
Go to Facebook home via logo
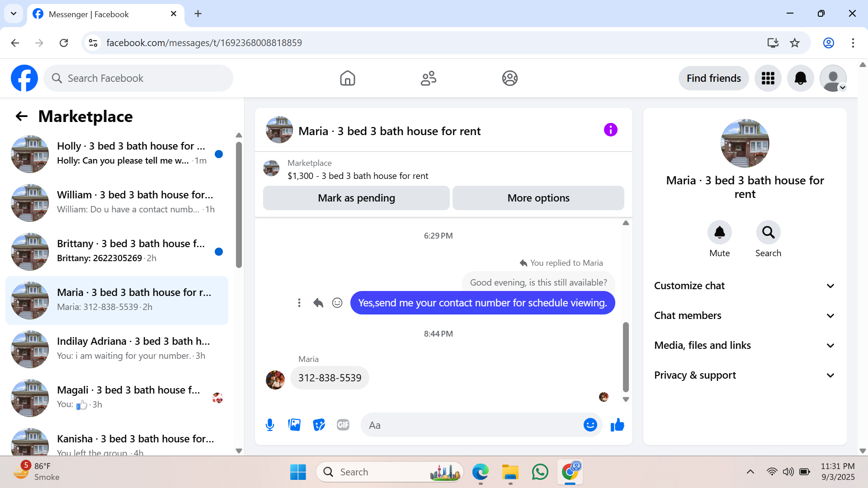[24, 78]
